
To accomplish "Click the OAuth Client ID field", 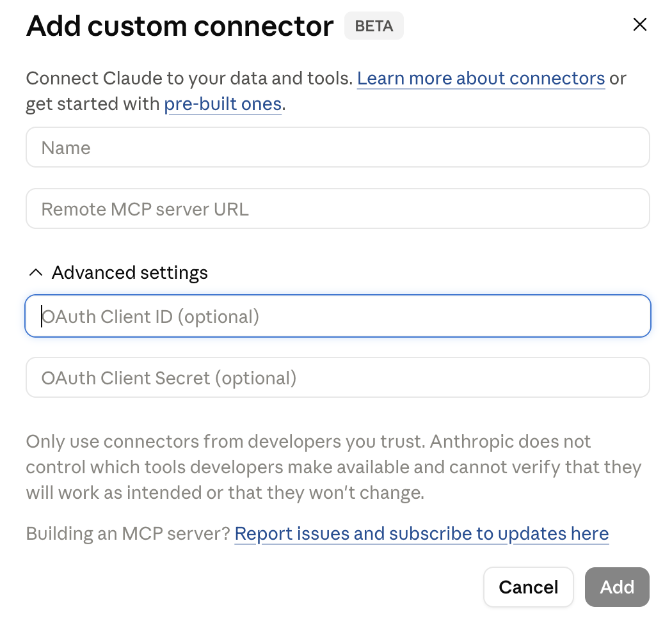I will pyautogui.click(x=338, y=316).
